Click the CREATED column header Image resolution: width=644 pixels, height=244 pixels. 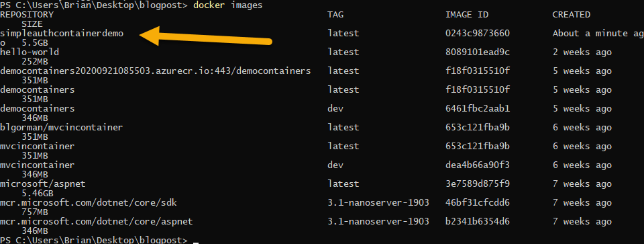click(x=572, y=15)
